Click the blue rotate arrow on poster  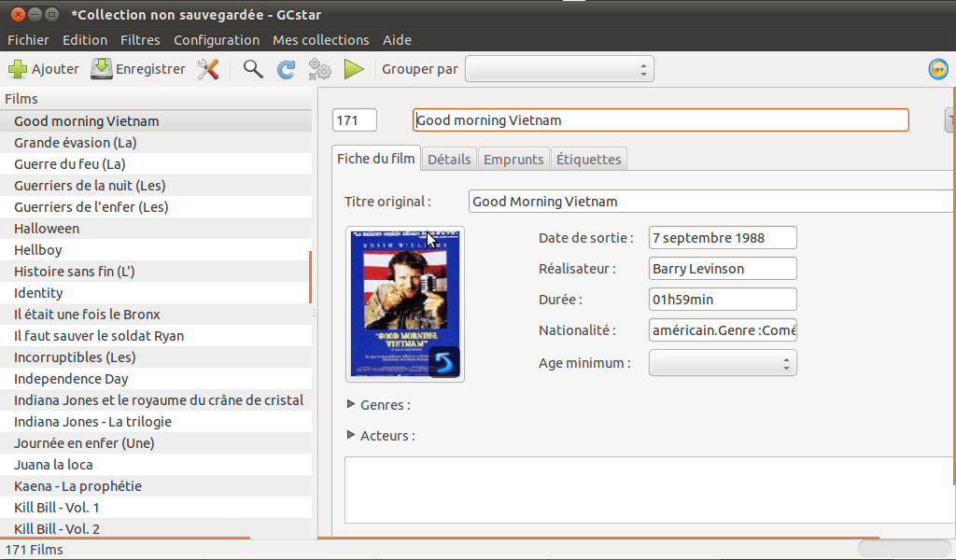tap(443, 361)
